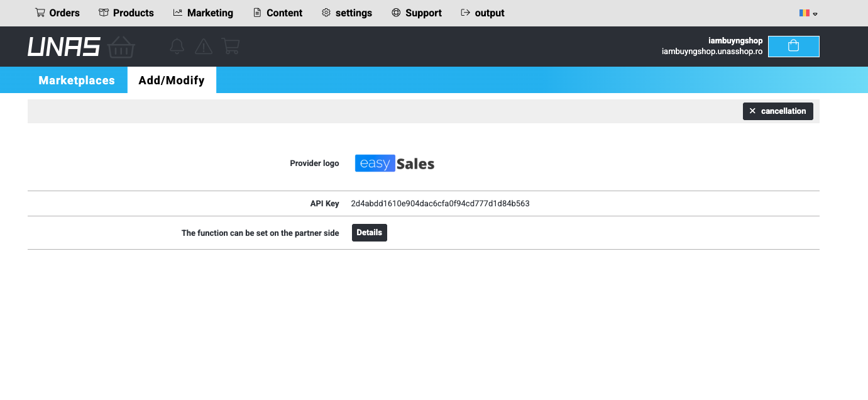Click the cancellation button
The image size is (868, 400).
coord(778,111)
